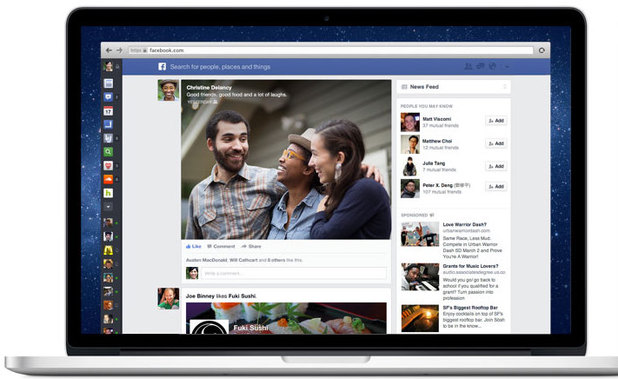The width and height of the screenshot is (618, 379).
Task: Open friend requests icon in top bar
Action: 468,67
